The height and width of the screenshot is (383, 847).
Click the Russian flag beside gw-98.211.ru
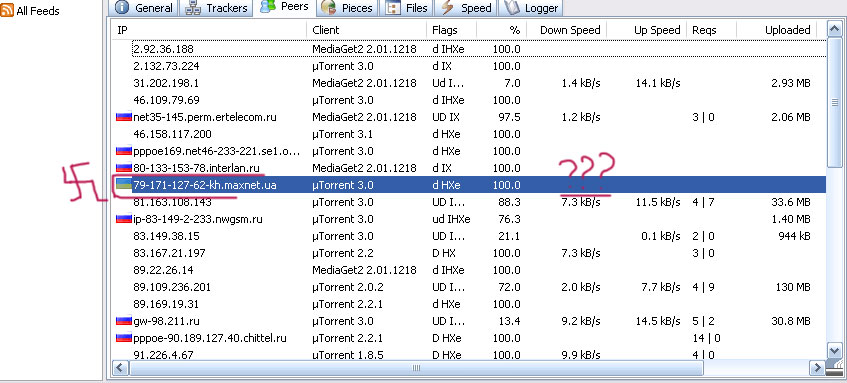pos(124,321)
